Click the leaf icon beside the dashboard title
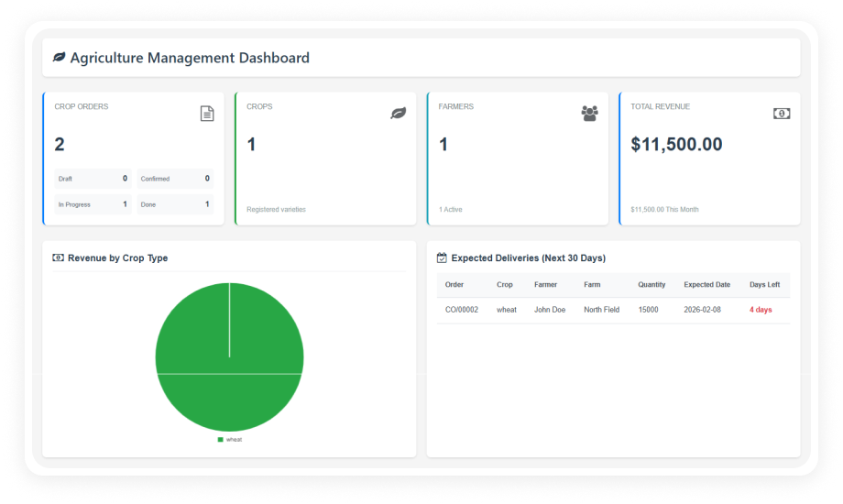This screenshot has width=843, height=504. click(59, 57)
